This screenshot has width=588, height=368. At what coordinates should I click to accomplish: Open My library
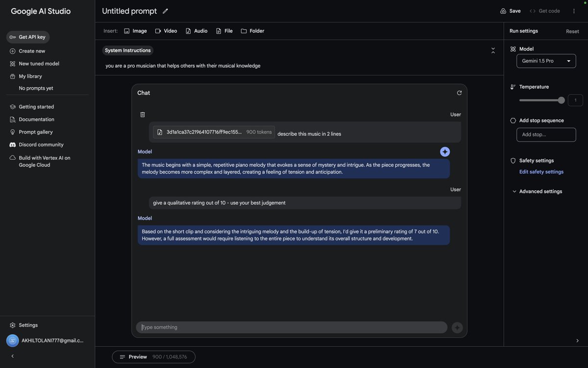[25, 77]
